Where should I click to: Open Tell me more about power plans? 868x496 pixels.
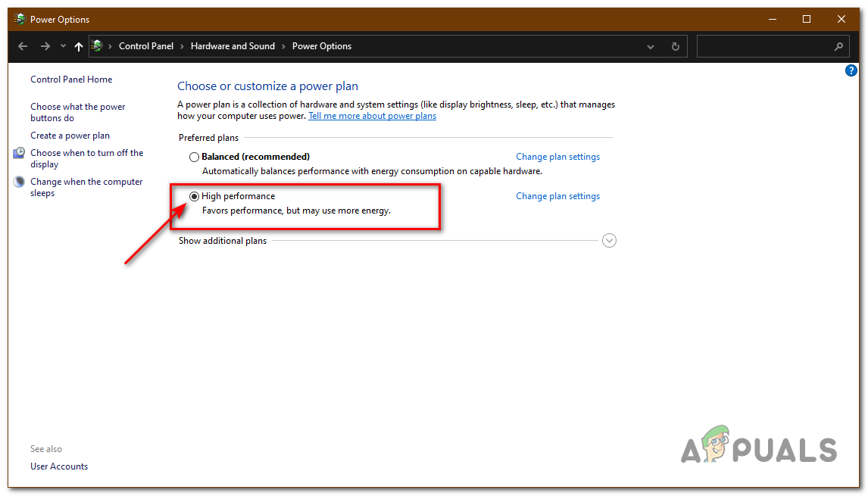372,116
